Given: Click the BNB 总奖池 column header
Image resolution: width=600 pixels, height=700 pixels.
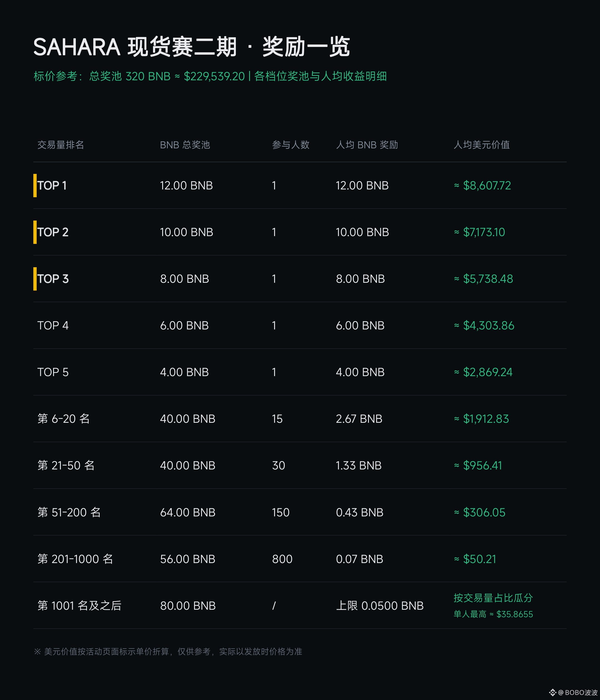Looking at the screenshot, I should click(185, 145).
